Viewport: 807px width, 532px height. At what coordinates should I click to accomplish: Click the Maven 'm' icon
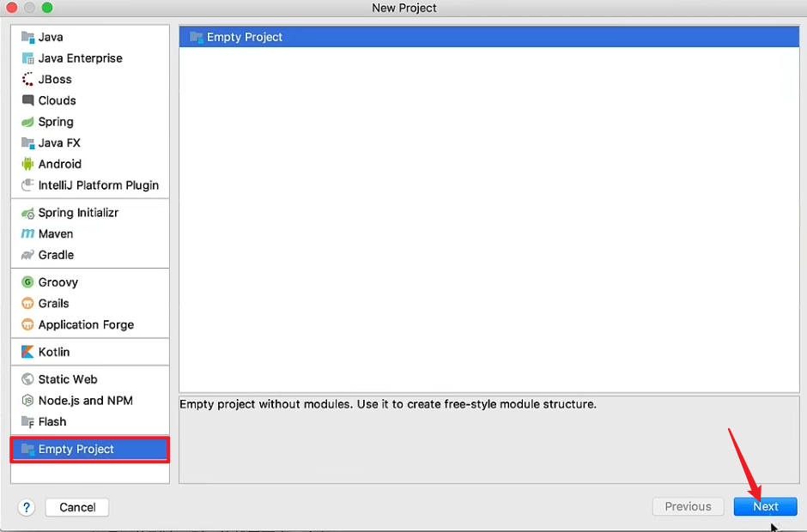point(27,234)
